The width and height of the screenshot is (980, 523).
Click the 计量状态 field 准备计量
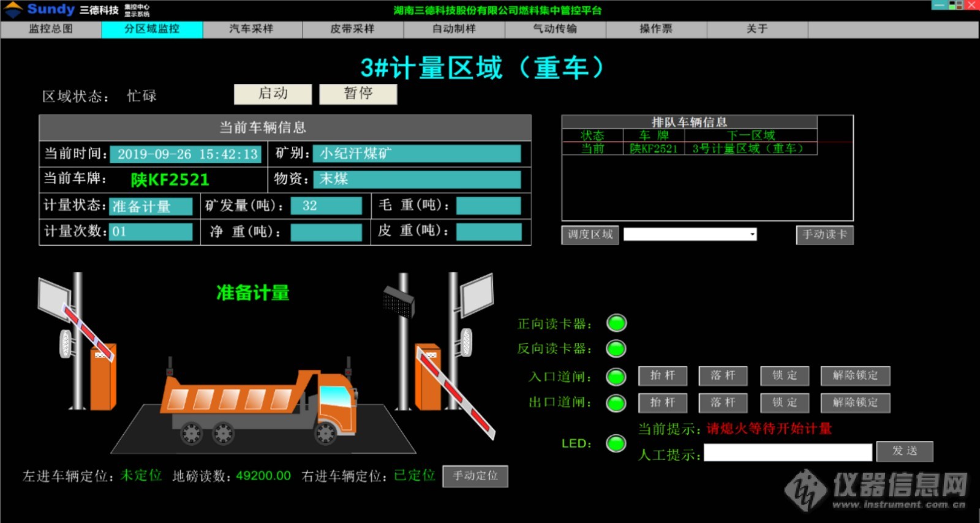tap(151, 206)
